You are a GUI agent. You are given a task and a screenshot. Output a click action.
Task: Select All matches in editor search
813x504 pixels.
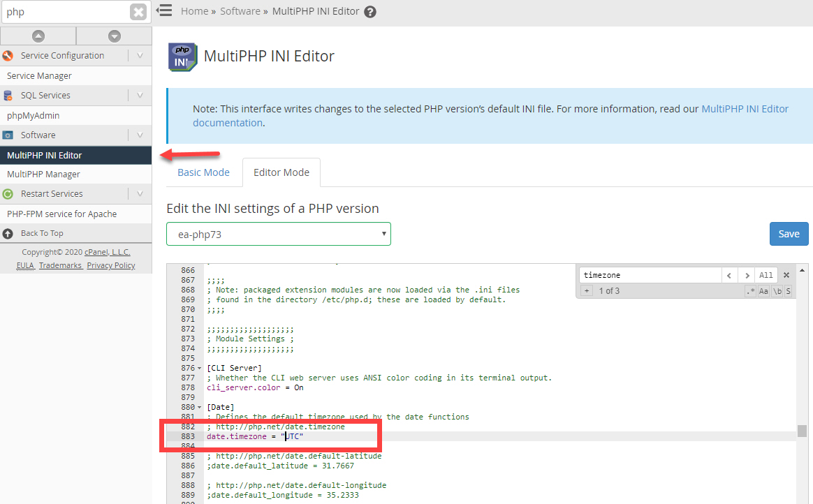click(x=766, y=275)
